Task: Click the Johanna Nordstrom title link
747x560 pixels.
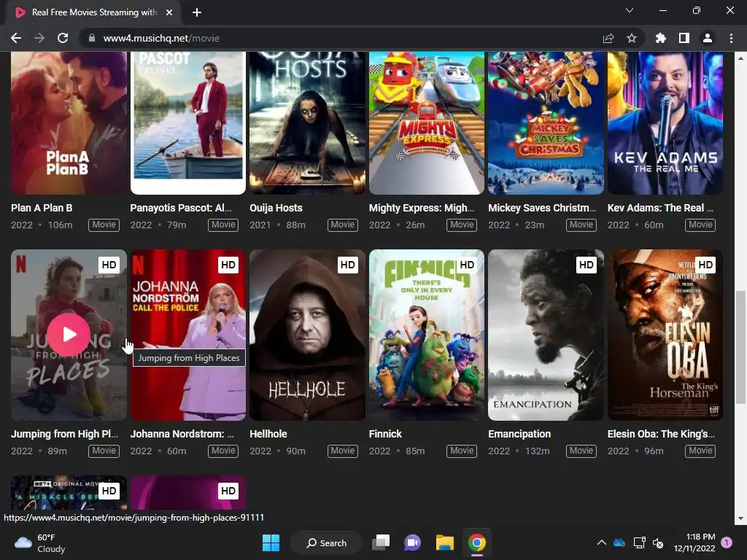Action: click(x=182, y=434)
